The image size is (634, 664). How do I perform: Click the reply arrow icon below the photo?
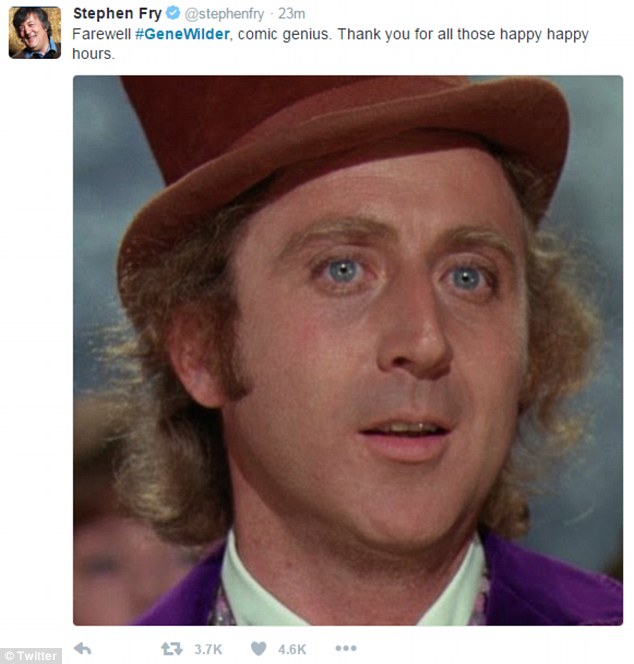point(83,648)
